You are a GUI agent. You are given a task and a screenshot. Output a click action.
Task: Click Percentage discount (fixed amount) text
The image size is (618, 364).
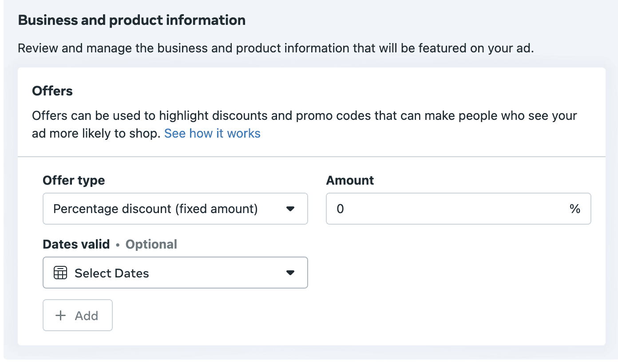tap(155, 209)
